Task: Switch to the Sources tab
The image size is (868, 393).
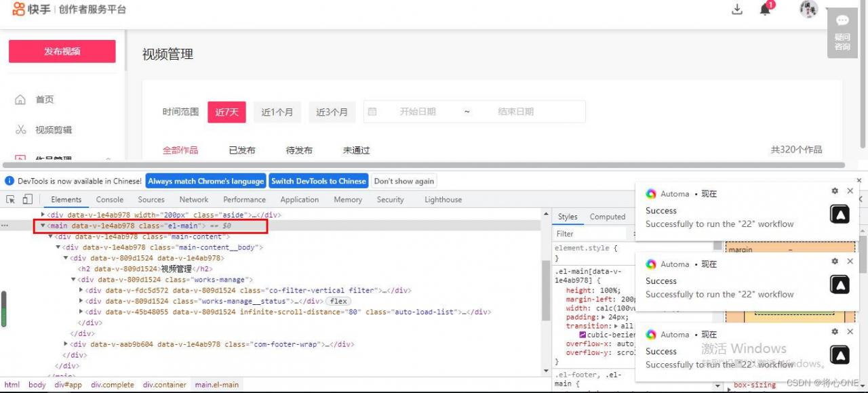Action: (151, 199)
